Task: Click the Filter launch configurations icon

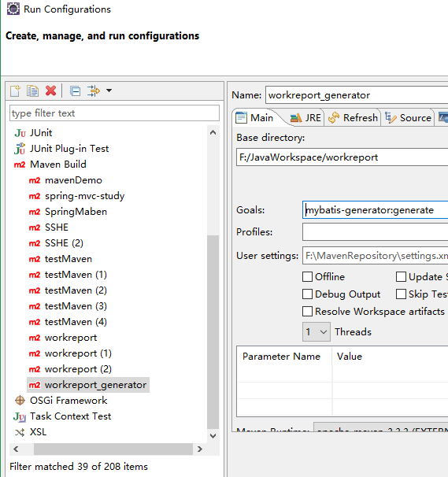Action: click(x=94, y=91)
